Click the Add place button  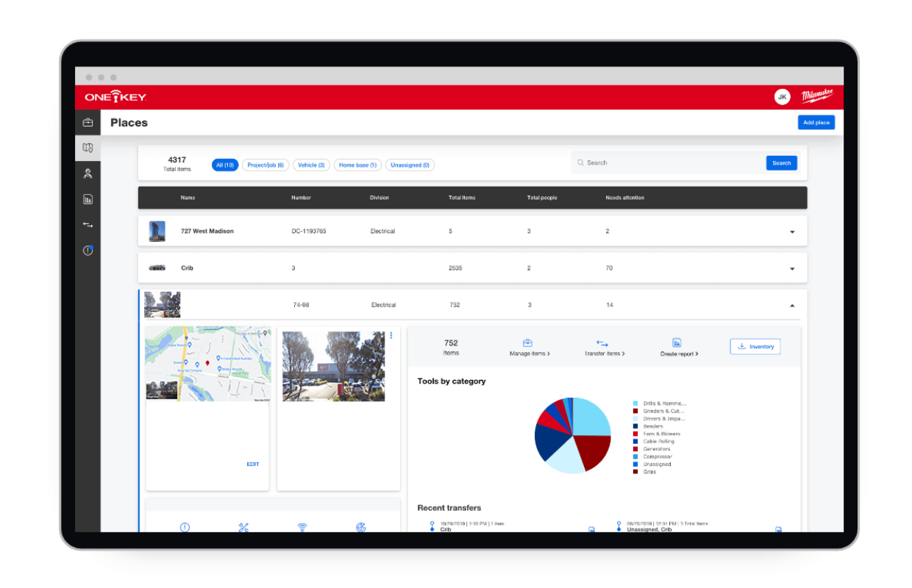tap(816, 123)
